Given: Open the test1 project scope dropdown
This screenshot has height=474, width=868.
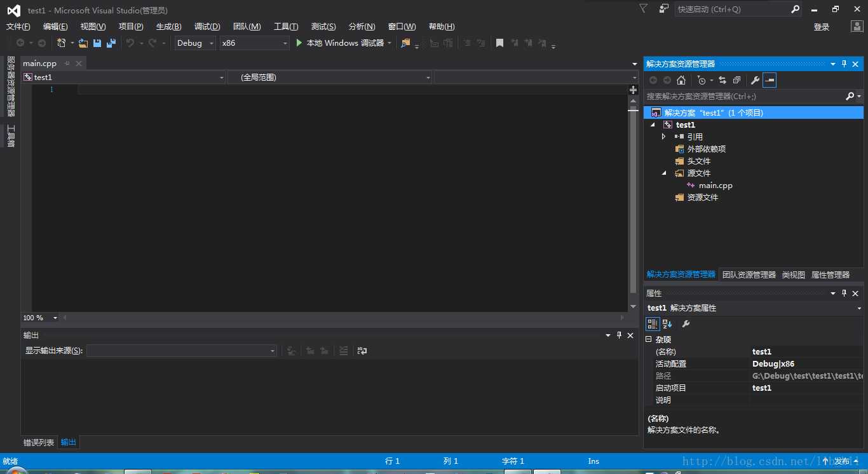Looking at the screenshot, I should click(124, 77).
